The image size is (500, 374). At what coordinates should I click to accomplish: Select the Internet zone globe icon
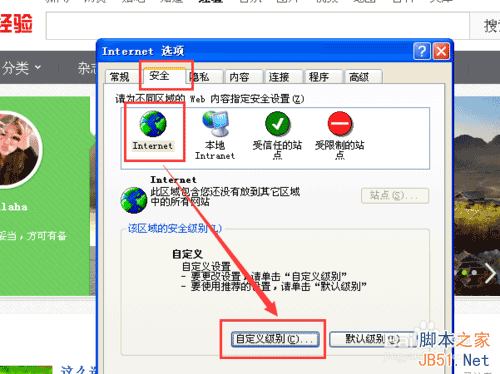coord(153,124)
